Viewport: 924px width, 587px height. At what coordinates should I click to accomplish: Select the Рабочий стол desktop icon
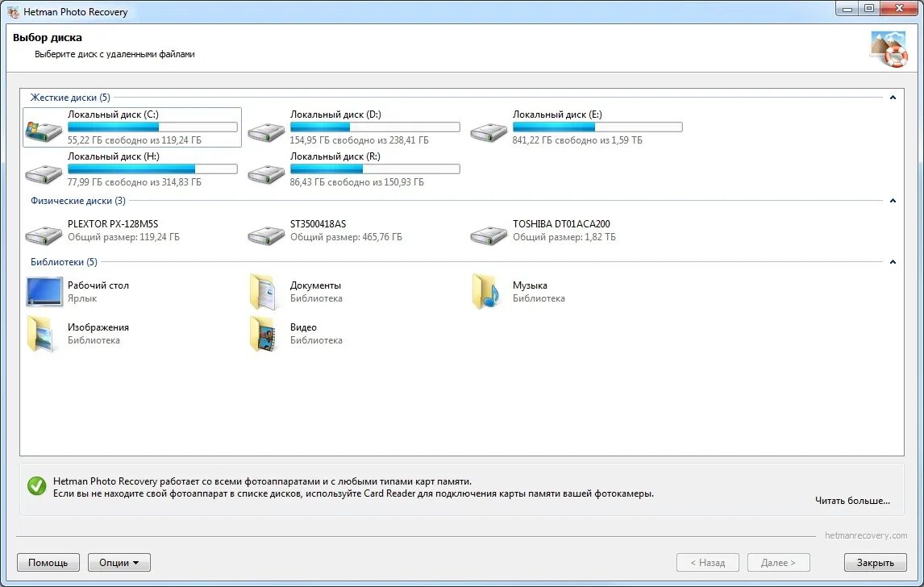44,291
